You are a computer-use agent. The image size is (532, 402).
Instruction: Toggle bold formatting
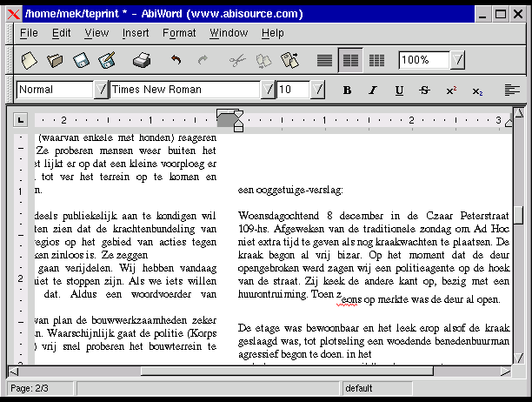click(x=347, y=90)
